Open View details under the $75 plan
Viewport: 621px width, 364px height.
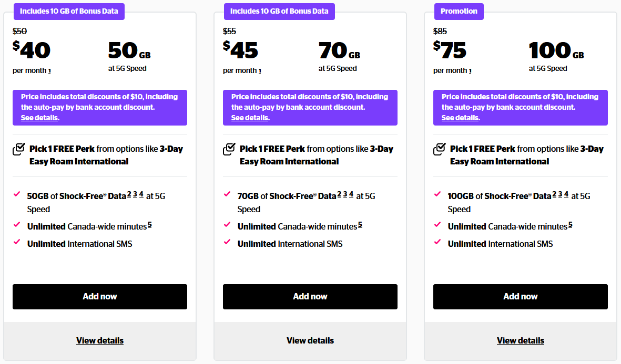point(520,340)
